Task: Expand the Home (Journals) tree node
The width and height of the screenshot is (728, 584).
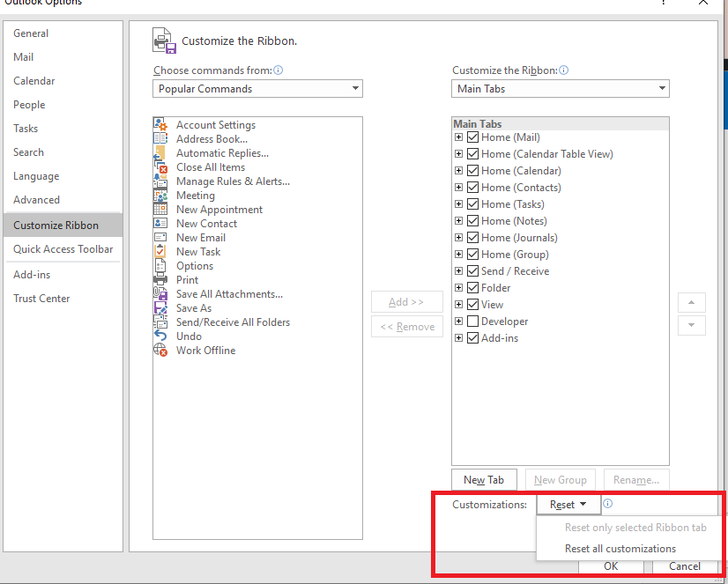Action: [458, 237]
